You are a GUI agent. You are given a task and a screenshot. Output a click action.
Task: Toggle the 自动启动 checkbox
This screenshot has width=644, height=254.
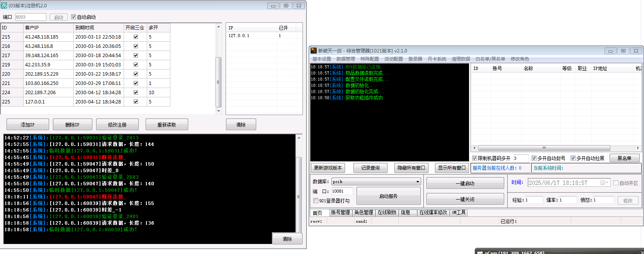pyautogui.click(x=74, y=17)
